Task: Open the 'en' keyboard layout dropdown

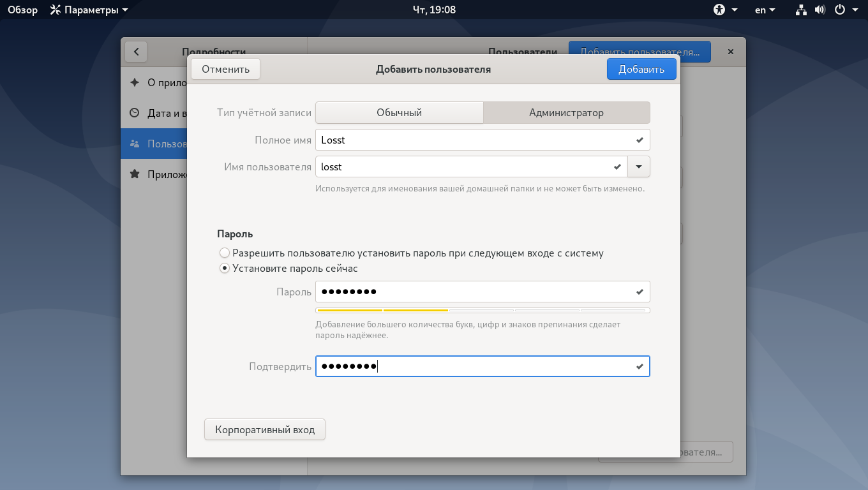Action: [765, 10]
